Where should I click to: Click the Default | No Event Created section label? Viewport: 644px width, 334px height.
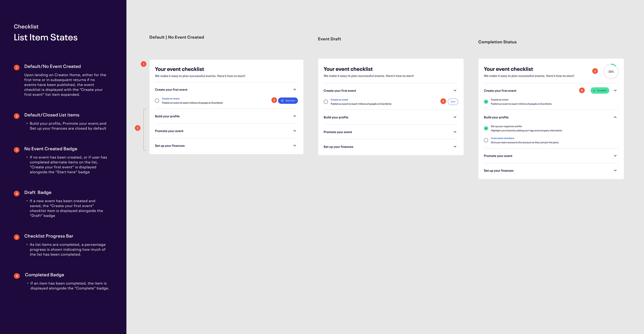(176, 37)
